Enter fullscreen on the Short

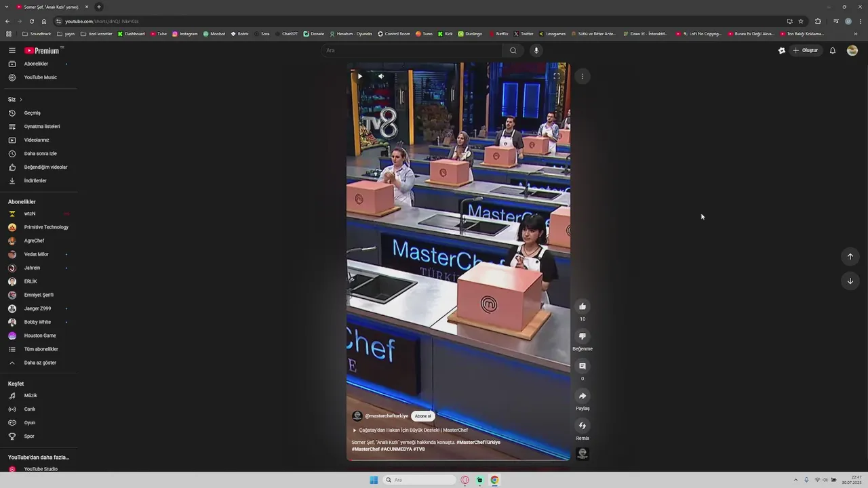click(x=557, y=76)
